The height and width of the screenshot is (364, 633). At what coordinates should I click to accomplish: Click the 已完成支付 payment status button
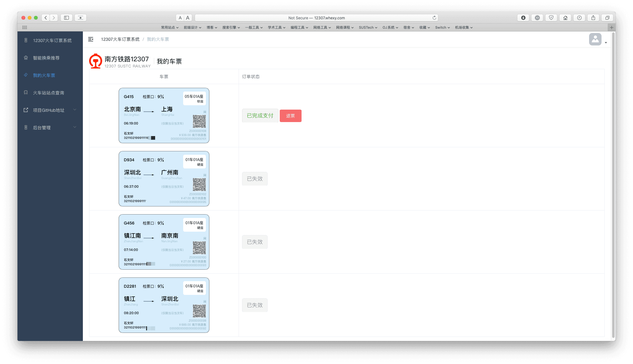click(x=260, y=116)
